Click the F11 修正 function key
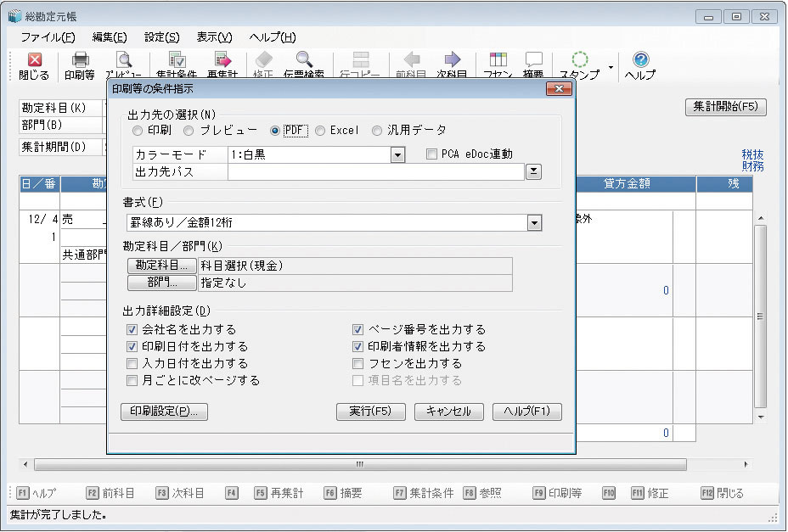 click(650, 493)
